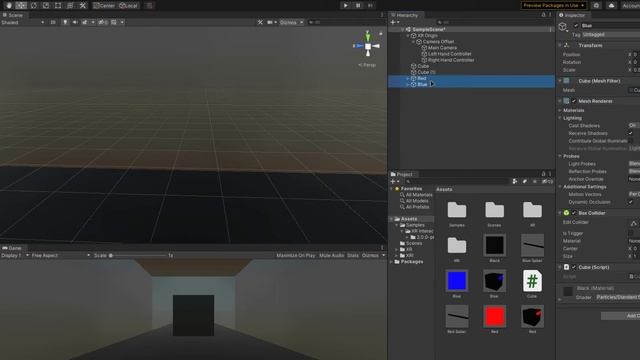
Task: Open the Shaded draw mode dropdown
Action: [x=23, y=22]
